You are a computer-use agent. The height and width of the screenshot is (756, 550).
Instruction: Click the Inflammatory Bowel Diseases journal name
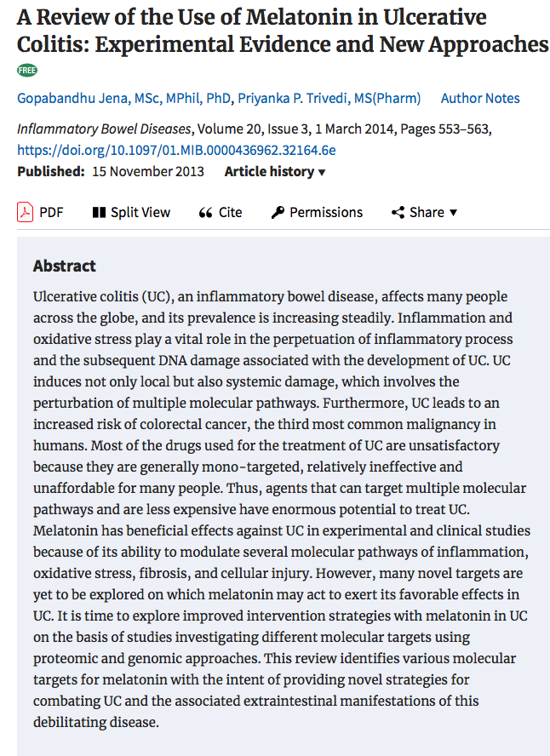pos(104,129)
